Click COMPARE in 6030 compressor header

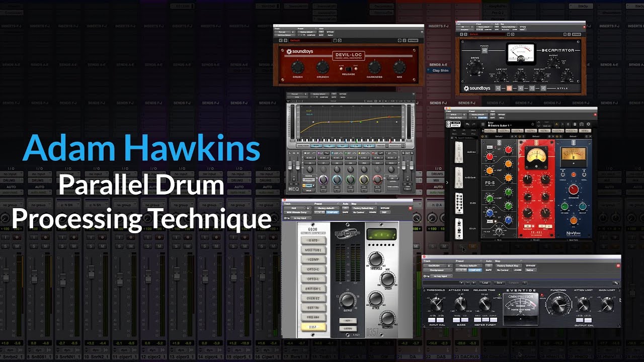tap(333, 212)
